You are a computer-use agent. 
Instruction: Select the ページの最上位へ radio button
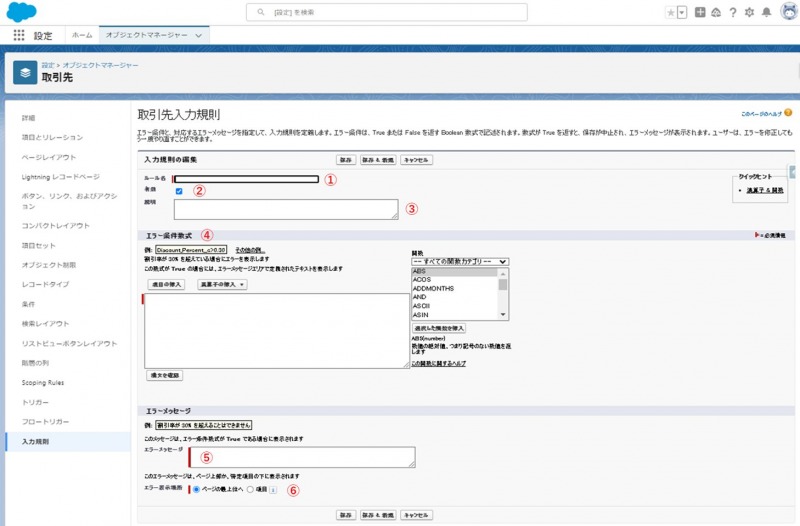pyautogui.click(x=195, y=490)
